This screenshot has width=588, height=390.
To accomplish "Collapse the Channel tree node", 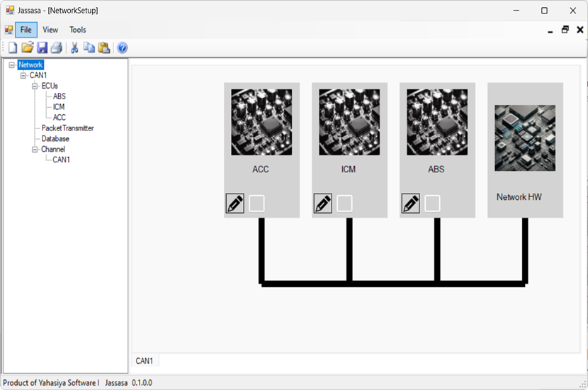I will pyautogui.click(x=35, y=150).
